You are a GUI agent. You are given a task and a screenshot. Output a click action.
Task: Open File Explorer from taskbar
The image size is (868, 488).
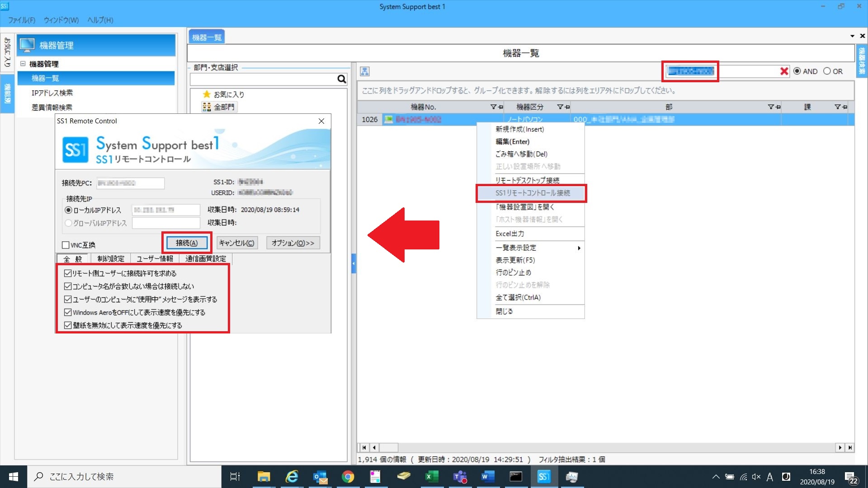point(264,477)
